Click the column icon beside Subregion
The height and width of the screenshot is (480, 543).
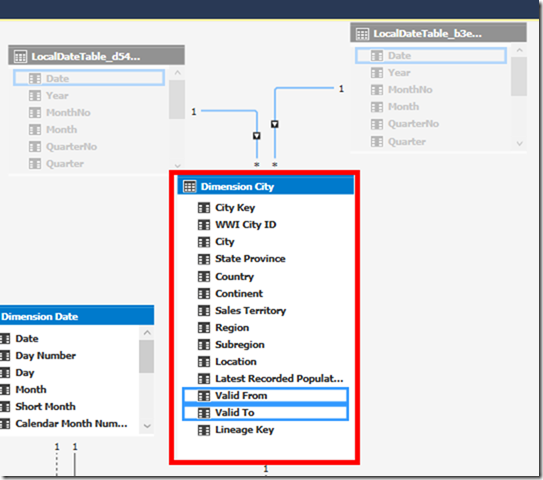pos(204,345)
